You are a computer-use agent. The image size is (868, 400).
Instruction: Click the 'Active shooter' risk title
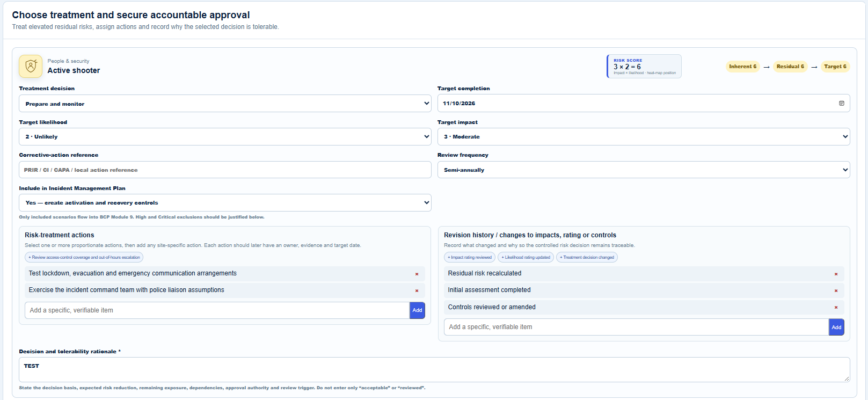pos(74,70)
